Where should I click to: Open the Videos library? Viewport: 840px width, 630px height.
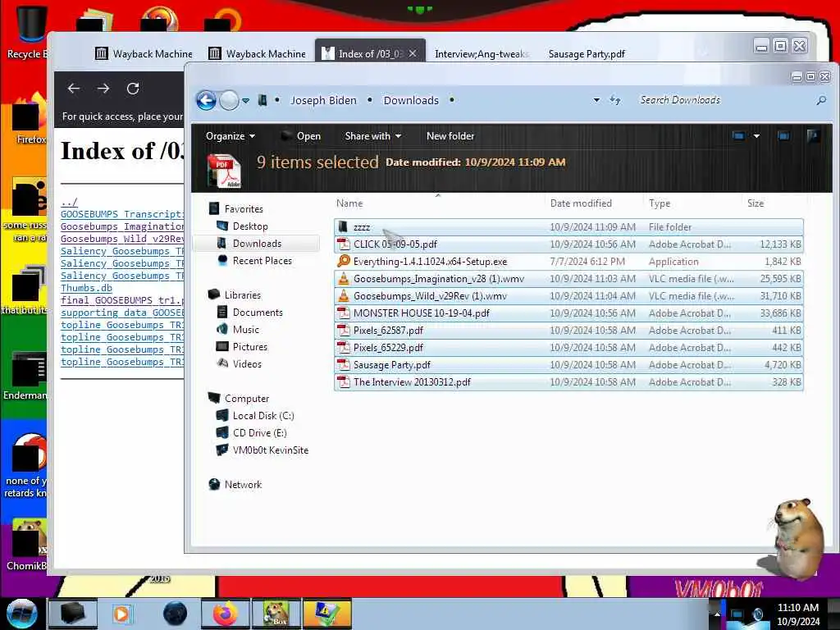point(247,363)
